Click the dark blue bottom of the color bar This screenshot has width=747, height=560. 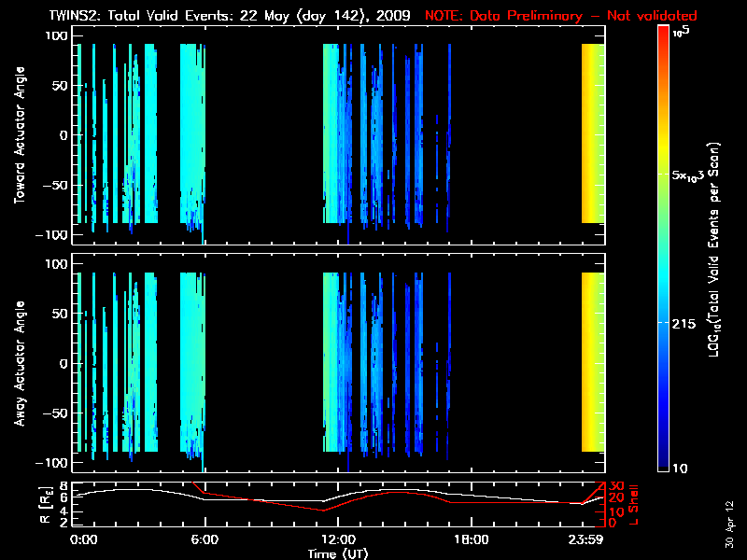(664, 464)
